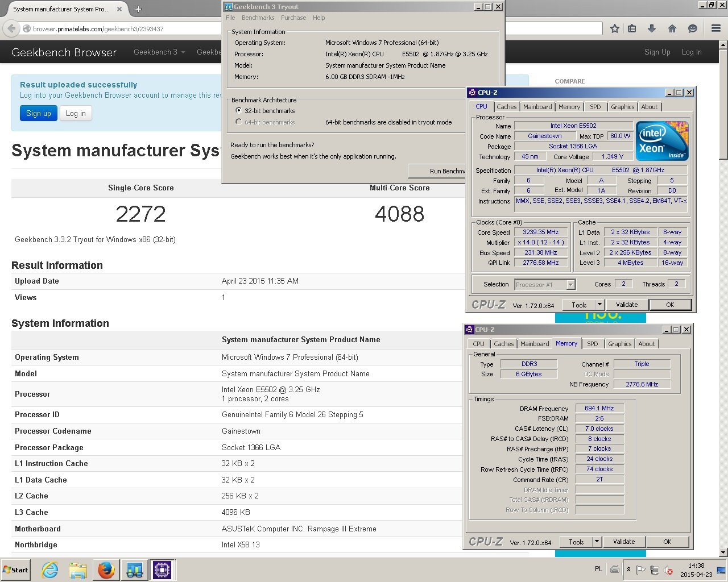Select the 32-bit benchmarks radio button

(239, 110)
